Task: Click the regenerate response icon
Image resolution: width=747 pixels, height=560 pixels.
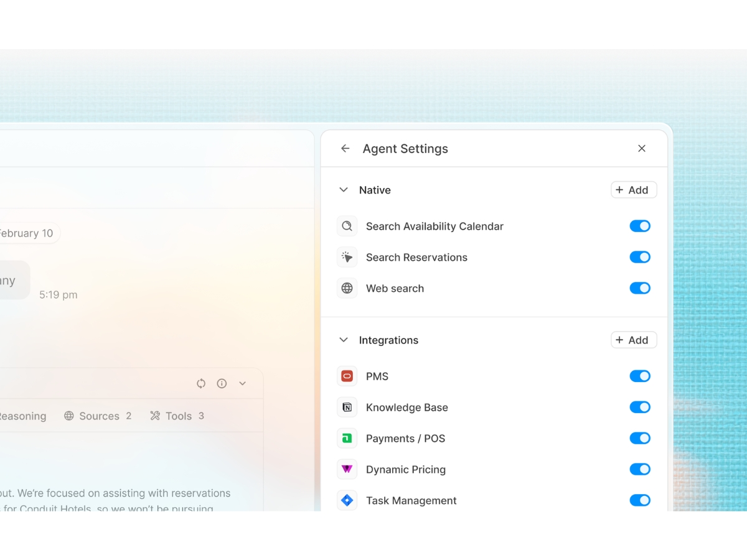Action: pyautogui.click(x=201, y=383)
